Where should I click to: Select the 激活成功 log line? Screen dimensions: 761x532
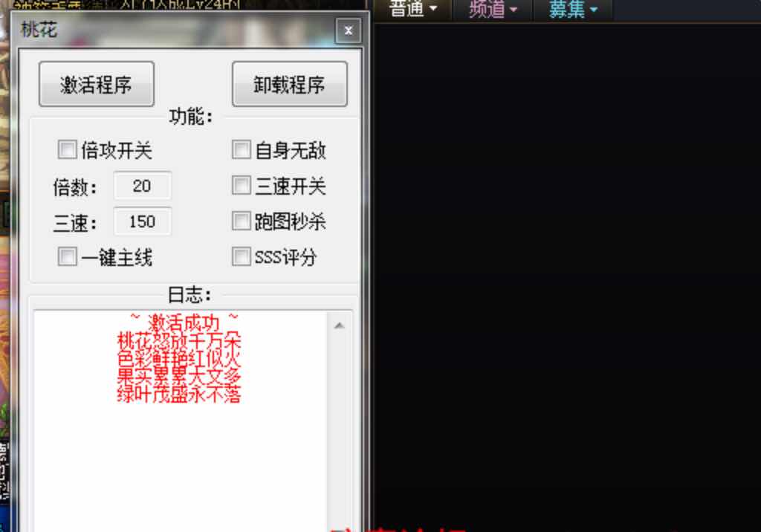coord(184,321)
